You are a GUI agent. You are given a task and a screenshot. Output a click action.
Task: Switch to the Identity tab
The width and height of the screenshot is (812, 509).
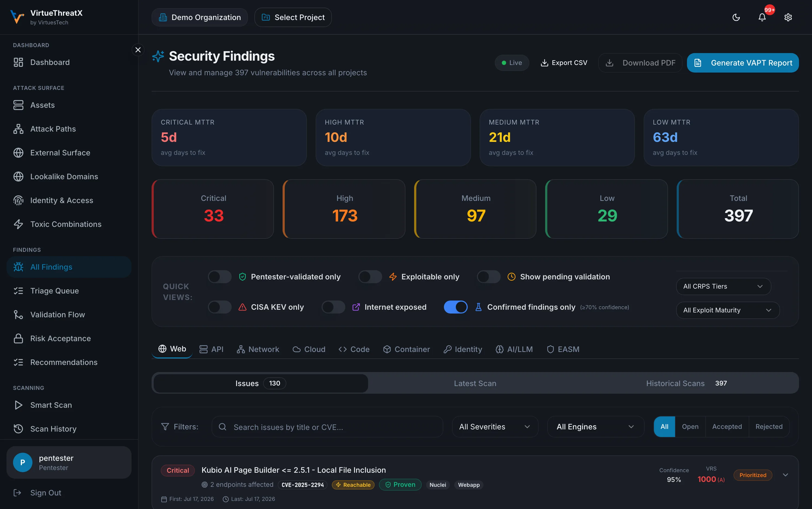[x=463, y=350]
